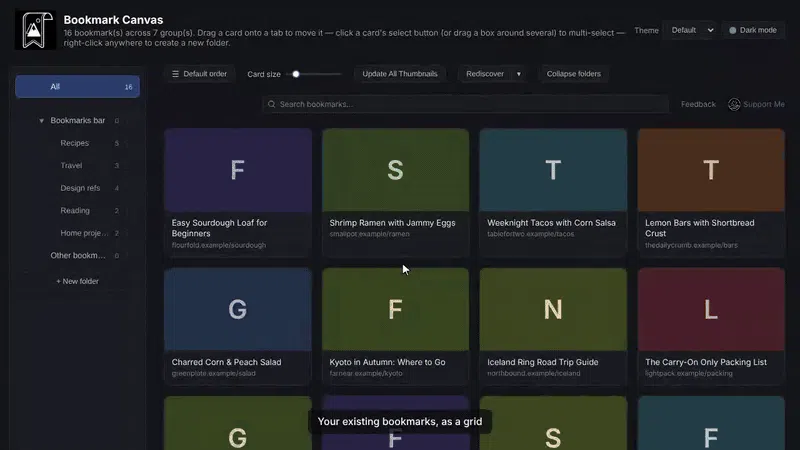The image size is (800, 450).
Task: Open the Travel folder
Action: click(x=71, y=166)
